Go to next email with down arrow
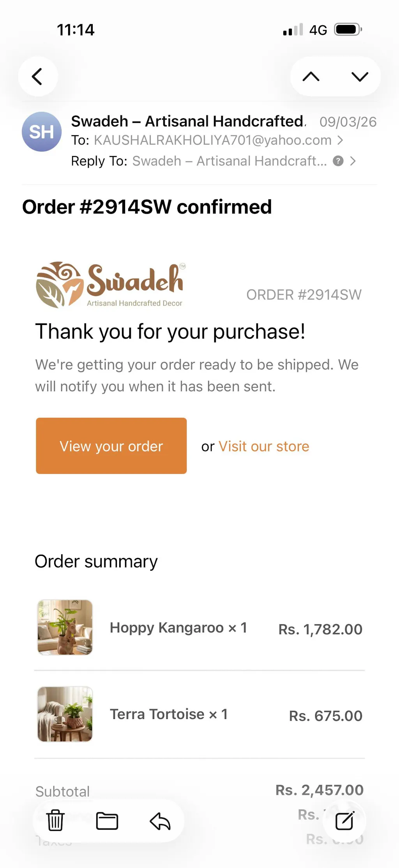 click(359, 76)
